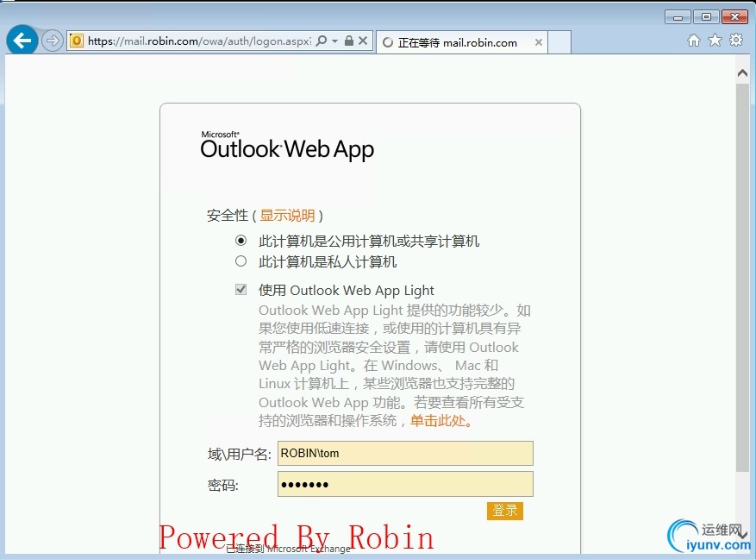Maximize the browser window
Screen dimensions: 756x559
tap(706, 17)
